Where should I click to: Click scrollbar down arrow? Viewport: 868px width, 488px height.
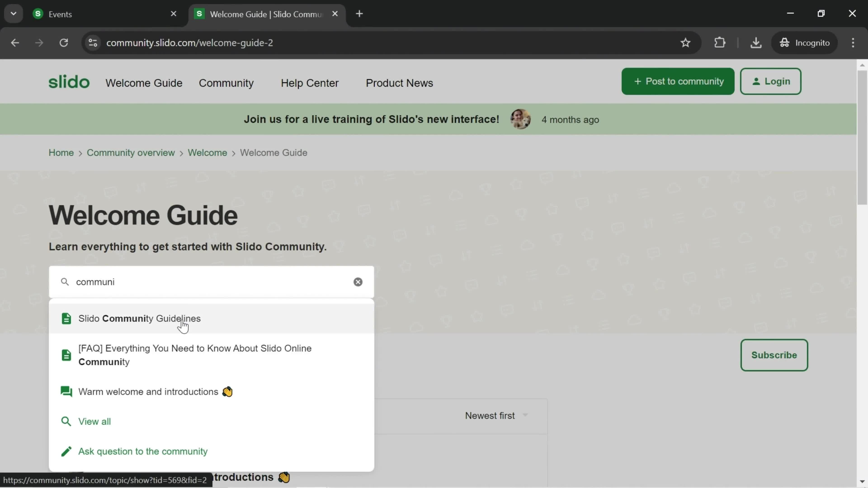(862, 482)
